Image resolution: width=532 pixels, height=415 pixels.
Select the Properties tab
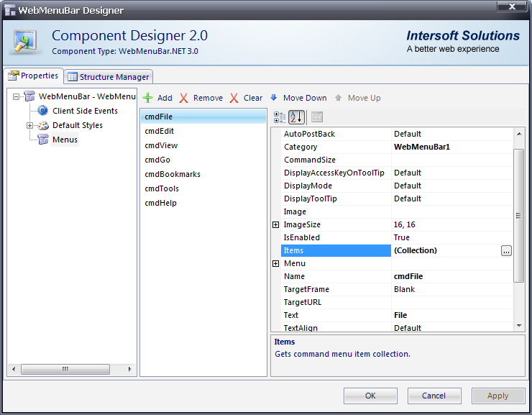(33, 76)
